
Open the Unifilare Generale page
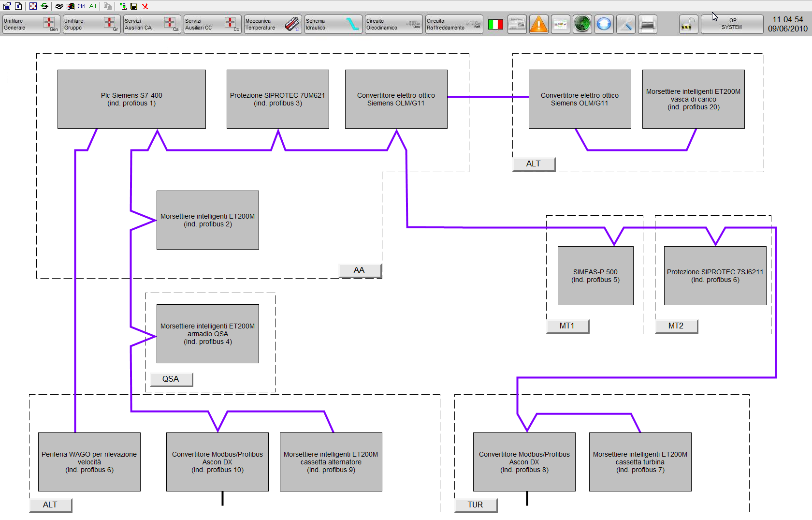point(31,24)
